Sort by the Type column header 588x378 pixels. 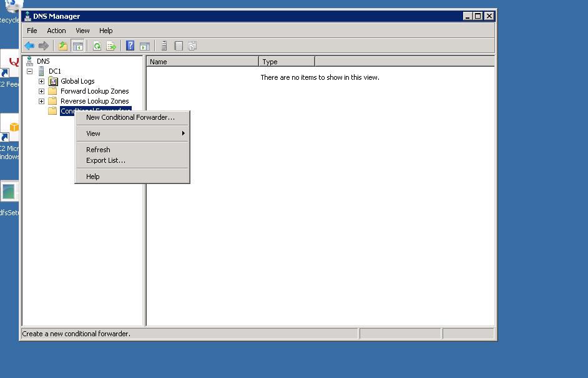coord(287,62)
